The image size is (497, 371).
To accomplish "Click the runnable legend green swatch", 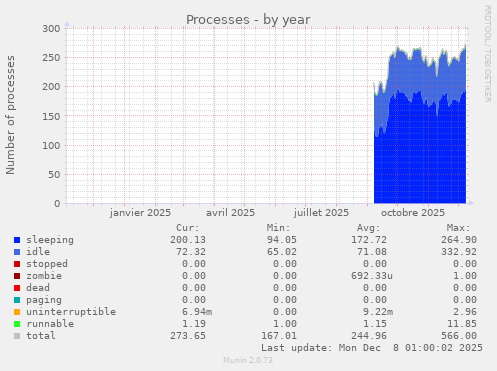I will 17,324.
